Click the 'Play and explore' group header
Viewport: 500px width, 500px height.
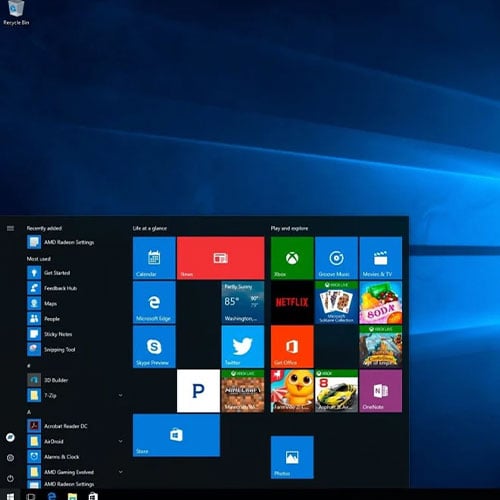tap(289, 228)
